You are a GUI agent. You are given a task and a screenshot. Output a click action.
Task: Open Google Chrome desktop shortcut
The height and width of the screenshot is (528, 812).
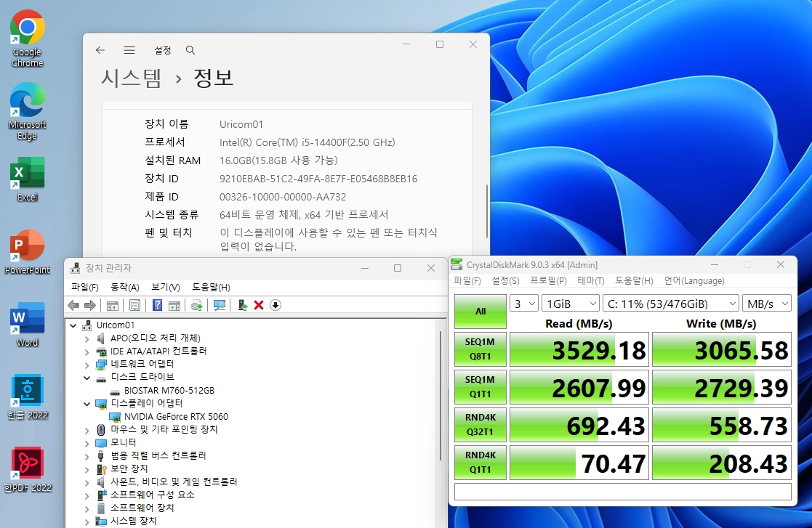click(28, 38)
